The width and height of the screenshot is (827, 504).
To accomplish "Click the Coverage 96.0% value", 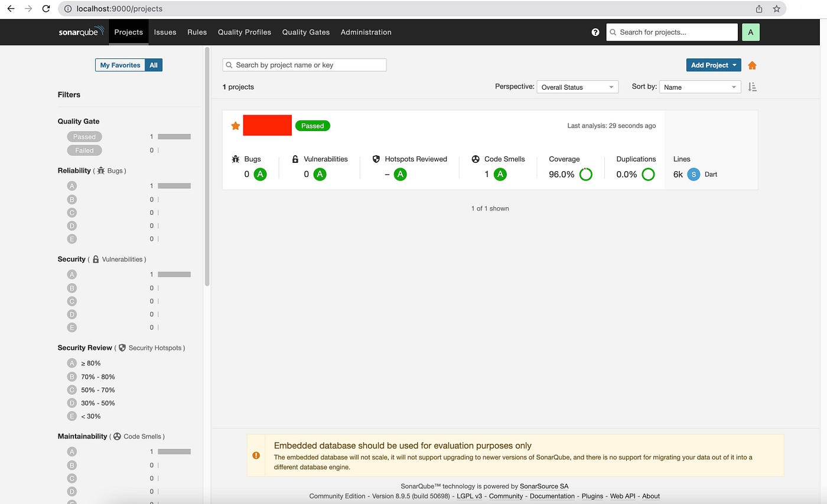I will (x=562, y=174).
